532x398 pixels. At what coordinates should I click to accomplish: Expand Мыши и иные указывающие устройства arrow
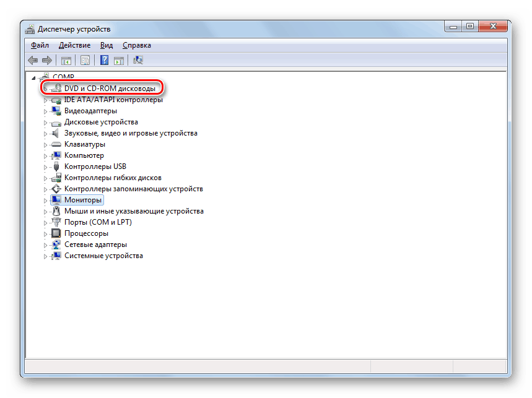pos(45,212)
